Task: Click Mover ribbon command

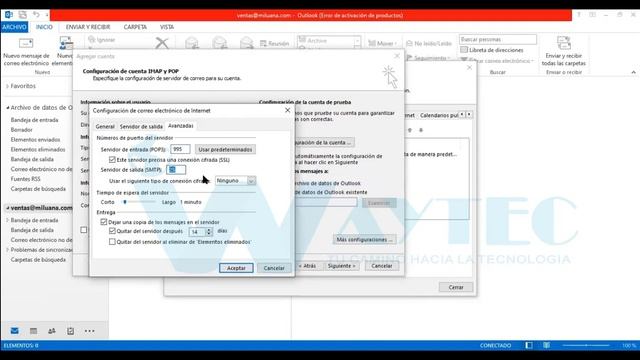Action: coord(381,43)
